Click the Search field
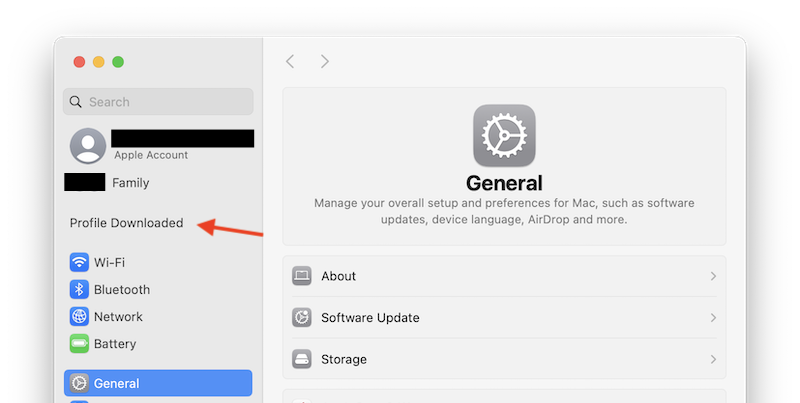Image resolution: width=800 pixels, height=403 pixels. [158, 102]
